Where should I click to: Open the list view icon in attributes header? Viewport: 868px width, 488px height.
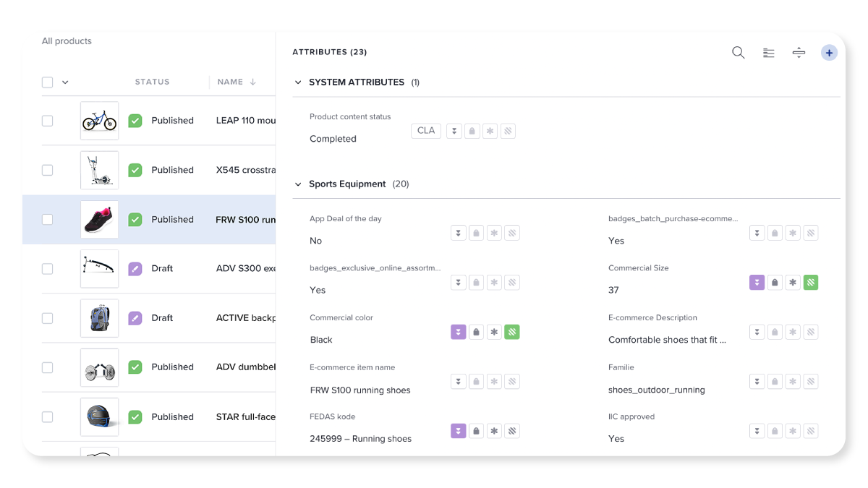click(x=768, y=53)
